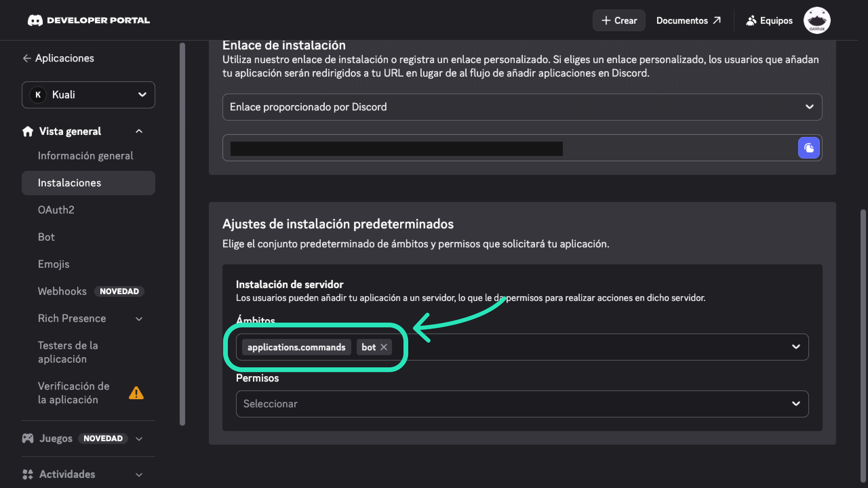Screen dimensions: 868x488
Task: Expand the Actividades section
Action: [139, 475]
